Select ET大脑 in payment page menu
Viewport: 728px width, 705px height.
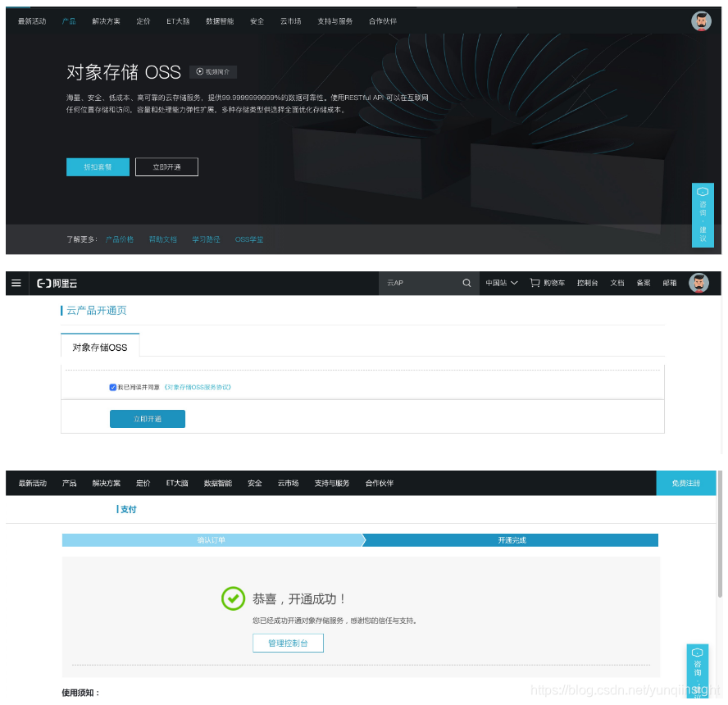[177, 483]
